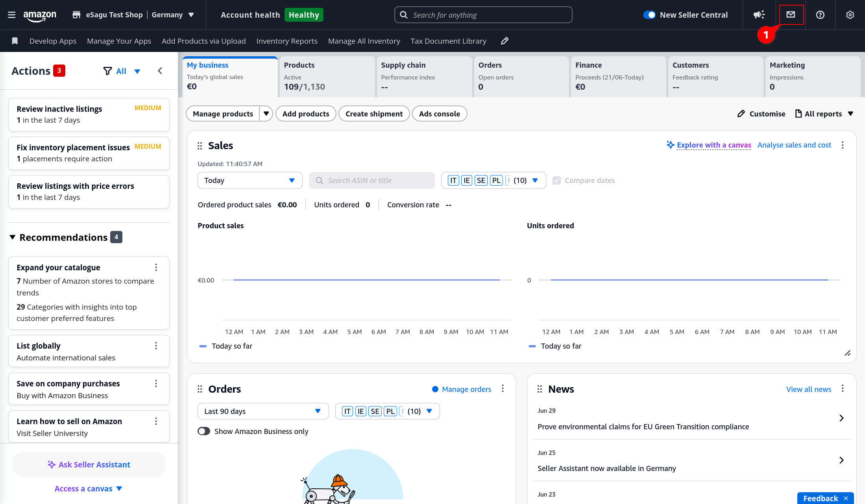Select the Products tab

click(x=327, y=77)
